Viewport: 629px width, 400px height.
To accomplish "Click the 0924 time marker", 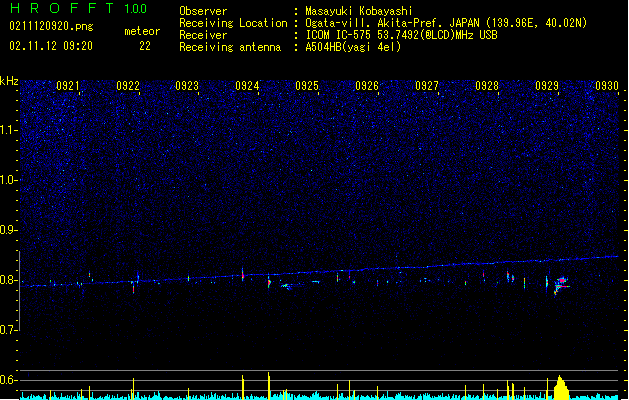I will tap(248, 86).
